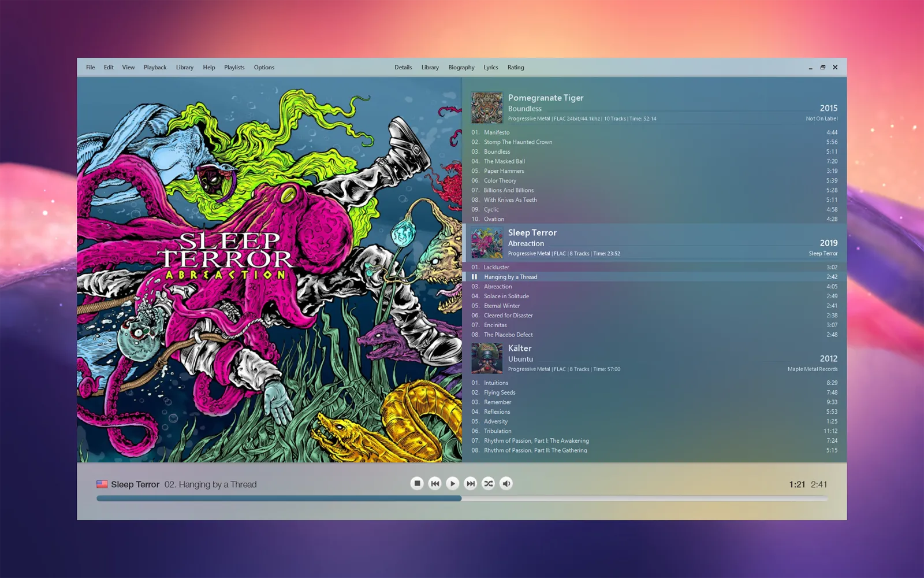924x578 pixels.
Task: Select the track Eternal Winter
Action: tap(654, 306)
